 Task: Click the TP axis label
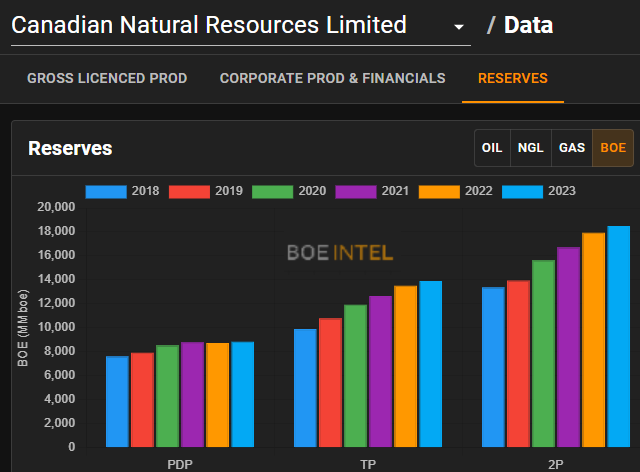coord(368,465)
